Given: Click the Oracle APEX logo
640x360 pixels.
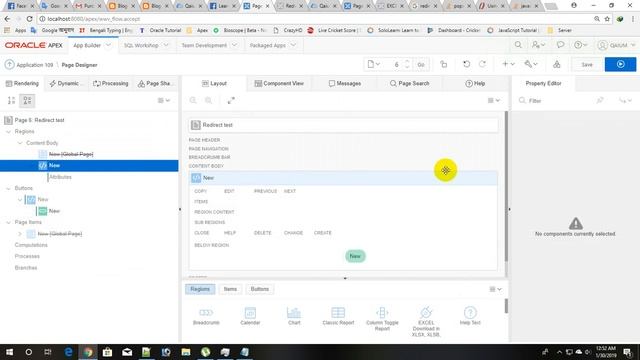Looking at the screenshot, I should tap(33, 45).
